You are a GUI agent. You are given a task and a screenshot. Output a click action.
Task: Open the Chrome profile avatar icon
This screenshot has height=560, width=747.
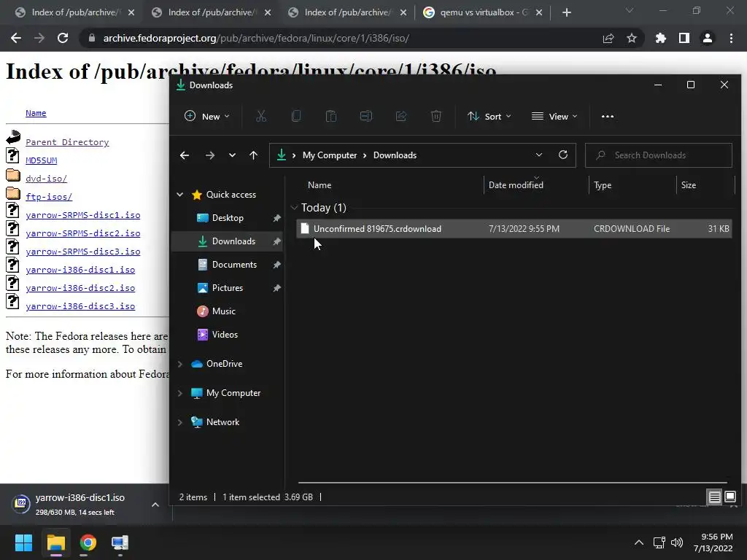coord(708,38)
